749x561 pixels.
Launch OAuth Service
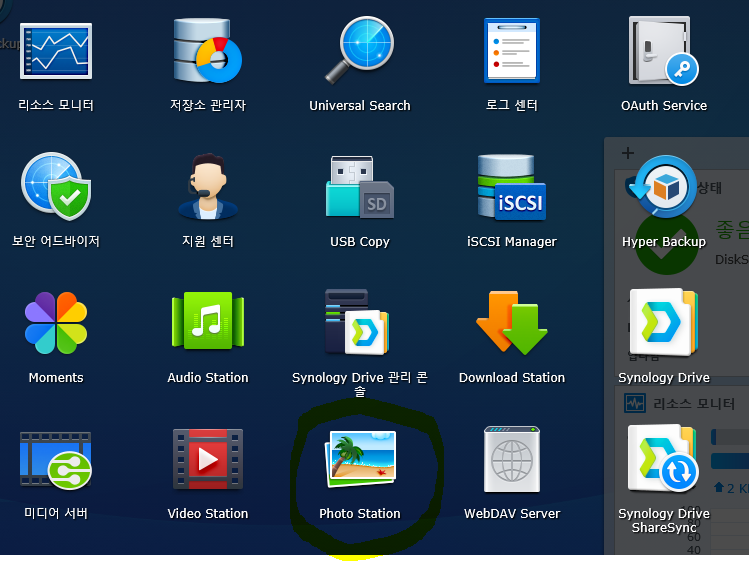pos(663,51)
